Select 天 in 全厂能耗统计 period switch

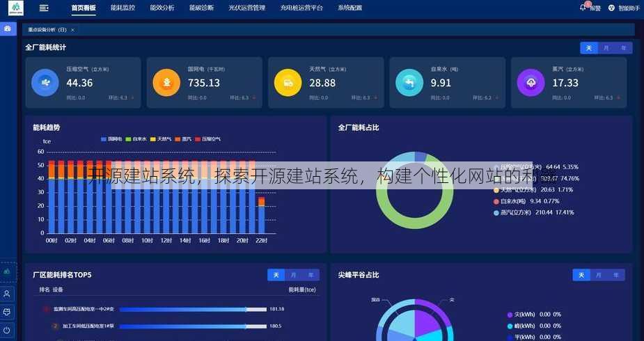(x=589, y=48)
